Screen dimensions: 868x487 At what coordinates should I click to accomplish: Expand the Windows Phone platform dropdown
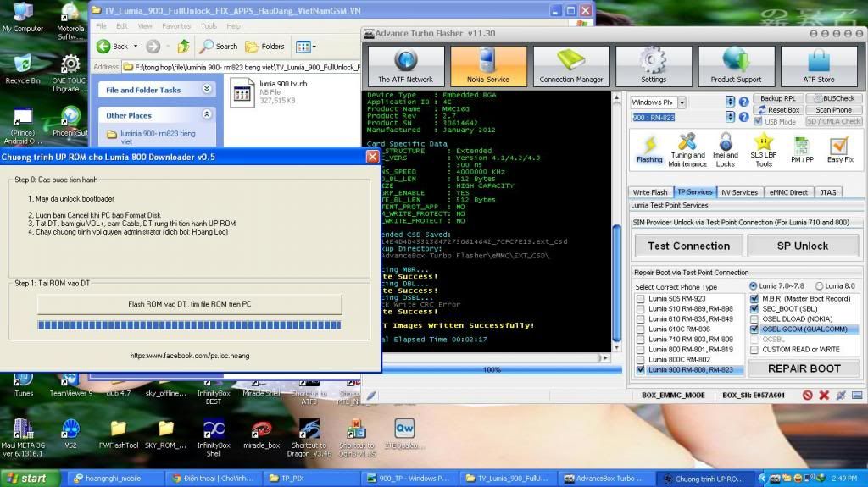(x=682, y=102)
